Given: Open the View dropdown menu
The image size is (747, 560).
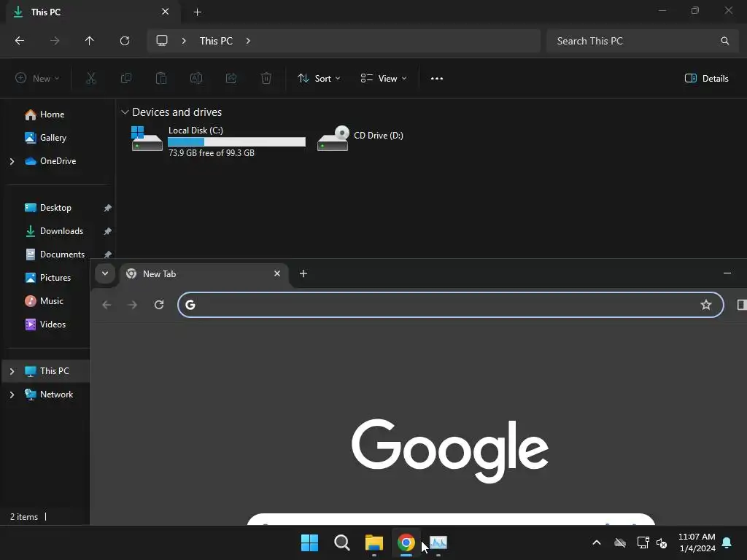Looking at the screenshot, I should [384, 79].
